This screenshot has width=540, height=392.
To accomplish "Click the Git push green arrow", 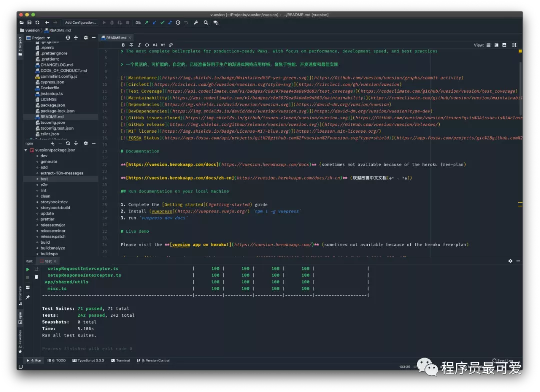I will tap(146, 22).
